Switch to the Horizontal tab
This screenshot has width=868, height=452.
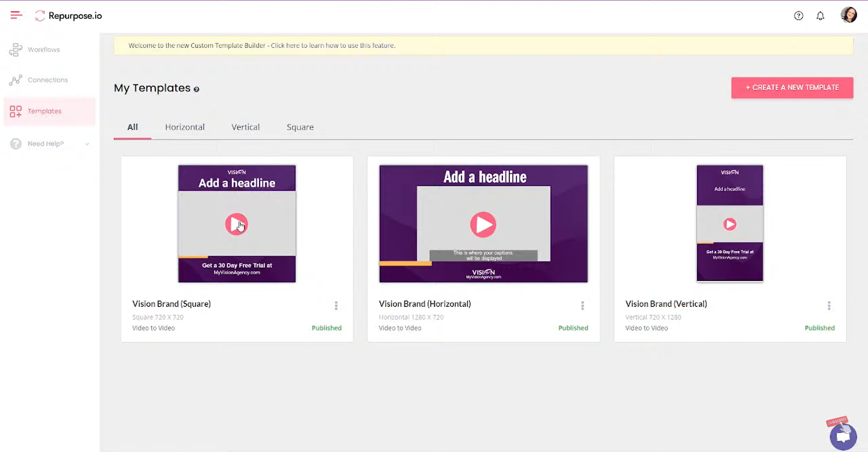pos(185,127)
